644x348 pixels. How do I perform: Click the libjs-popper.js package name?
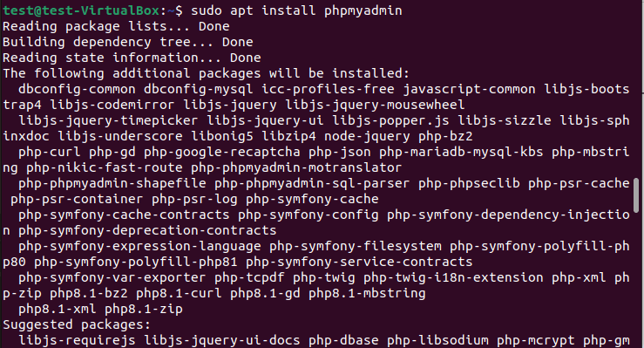click(x=390, y=120)
